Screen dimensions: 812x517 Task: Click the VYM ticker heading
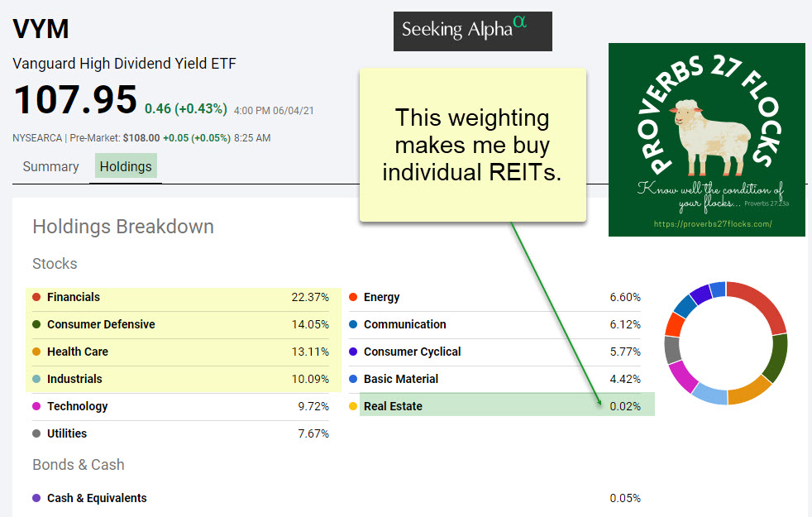point(41,29)
